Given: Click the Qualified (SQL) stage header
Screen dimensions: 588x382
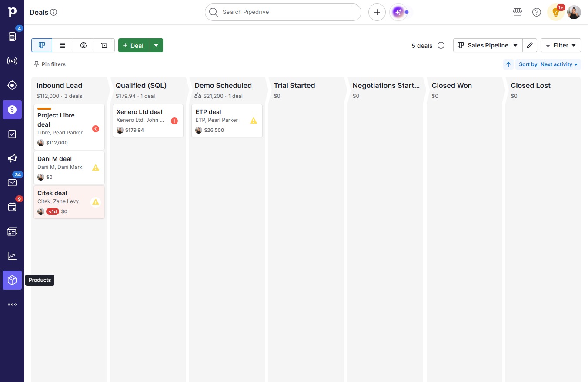Looking at the screenshot, I should (x=141, y=86).
